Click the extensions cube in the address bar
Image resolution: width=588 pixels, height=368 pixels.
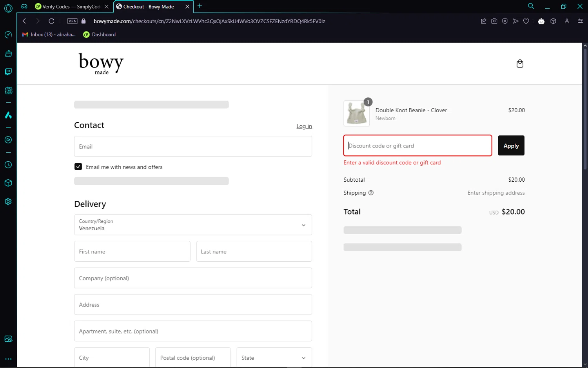pyautogui.click(x=553, y=21)
